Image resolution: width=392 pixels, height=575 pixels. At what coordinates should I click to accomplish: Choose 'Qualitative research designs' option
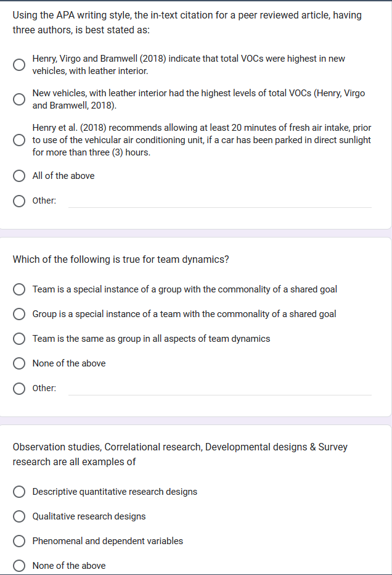[x=19, y=516]
